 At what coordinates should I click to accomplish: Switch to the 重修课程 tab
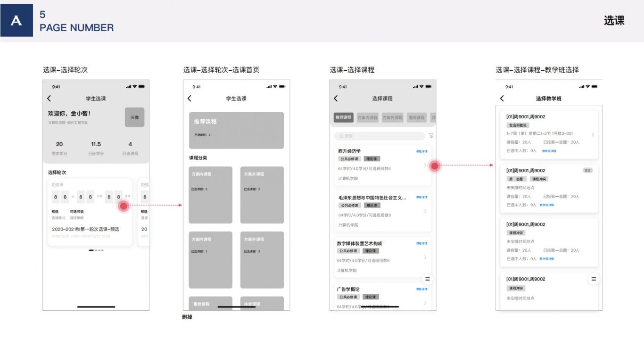[417, 117]
